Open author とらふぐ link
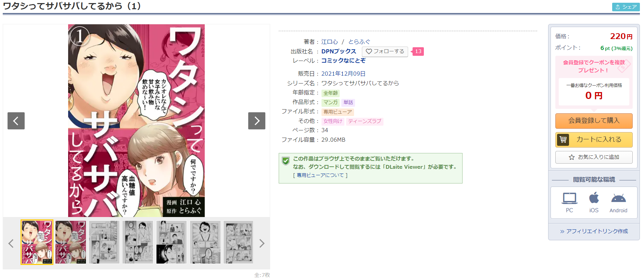 click(x=359, y=42)
